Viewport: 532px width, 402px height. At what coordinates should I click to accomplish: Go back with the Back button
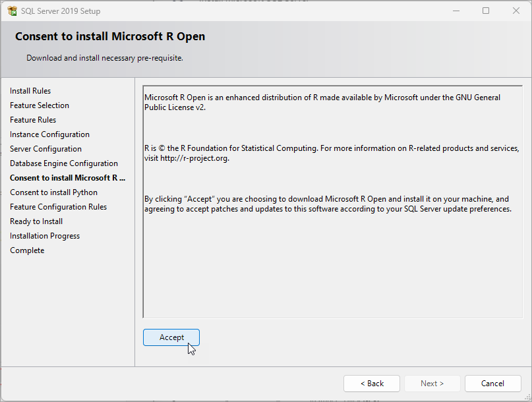point(372,384)
